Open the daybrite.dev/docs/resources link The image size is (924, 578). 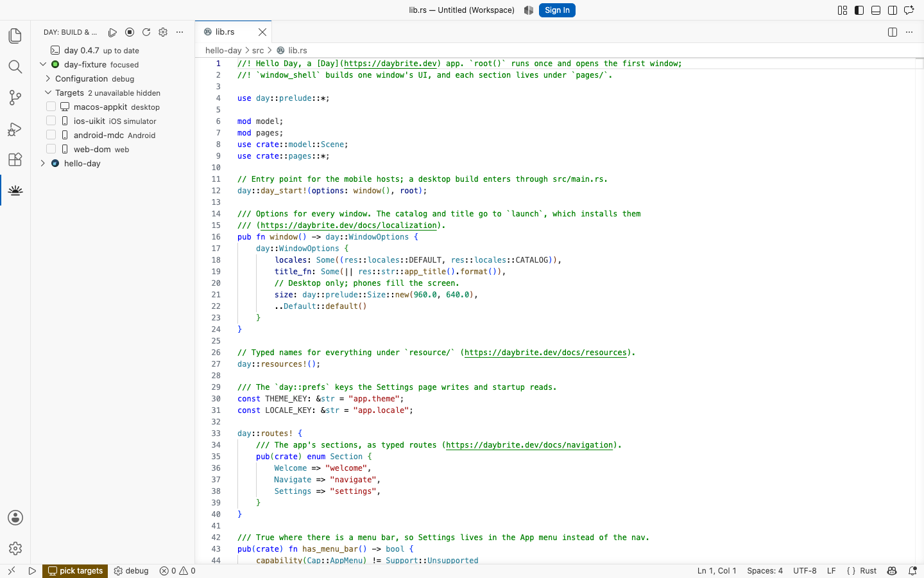(545, 353)
